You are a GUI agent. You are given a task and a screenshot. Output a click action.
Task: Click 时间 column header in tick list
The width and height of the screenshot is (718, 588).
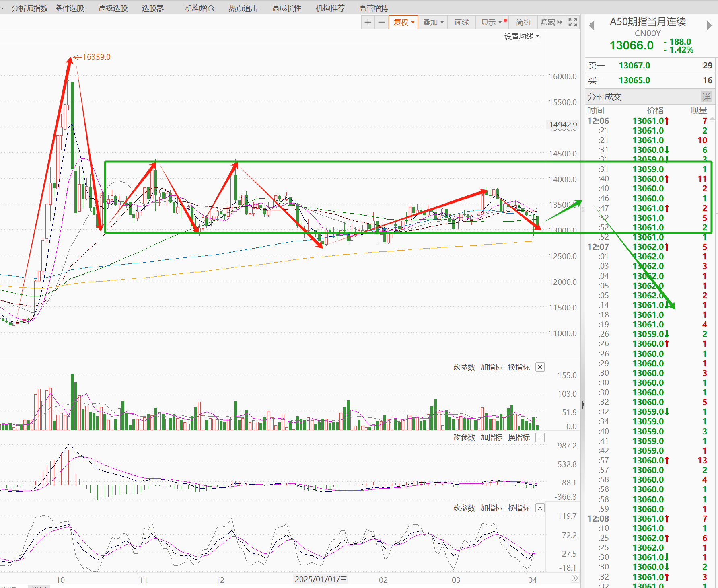point(596,111)
